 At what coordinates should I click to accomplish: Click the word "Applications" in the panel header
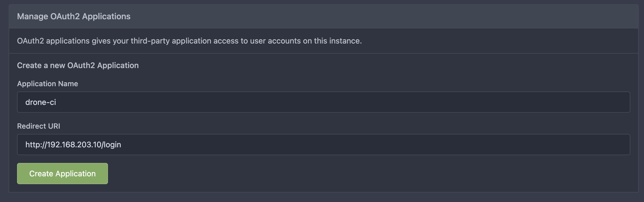tap(106, 16)
